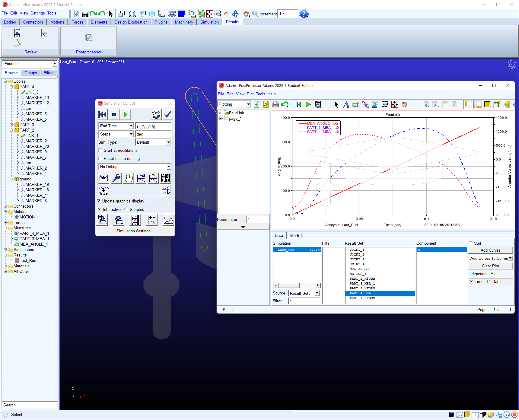Uncheck Update graphics display checkbox

[99, 201]
